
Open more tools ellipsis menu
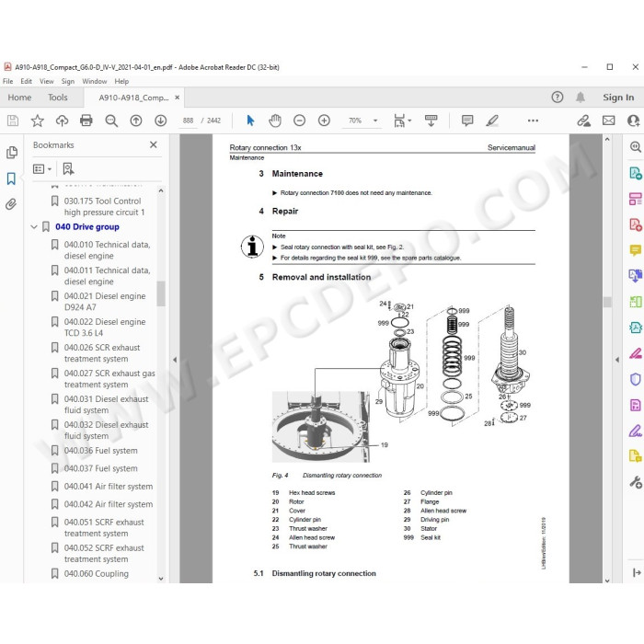pyautogui.click(x=533, y=121)
